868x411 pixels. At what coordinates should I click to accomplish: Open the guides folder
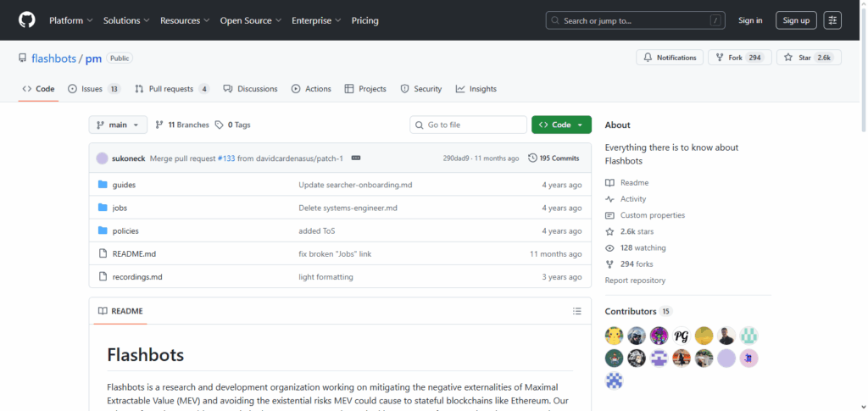(x=124, y=185)
